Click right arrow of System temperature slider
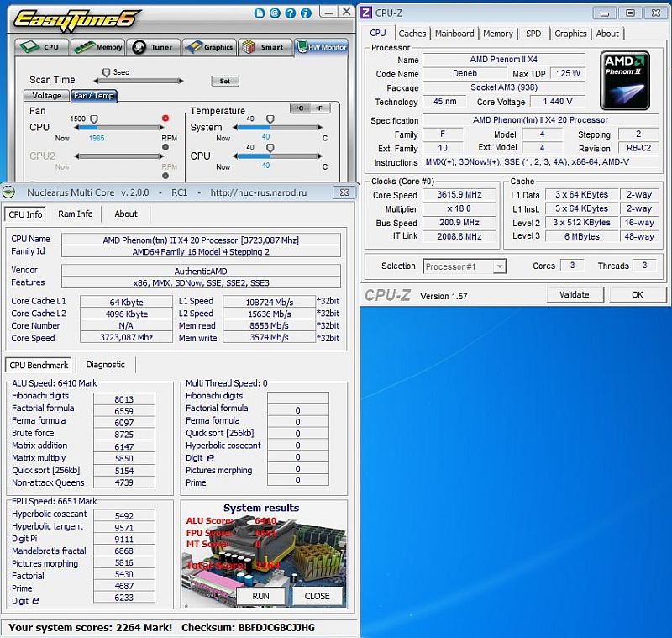Image resolution: width=672 pixels, height=638 pixels. coord(320,127)
